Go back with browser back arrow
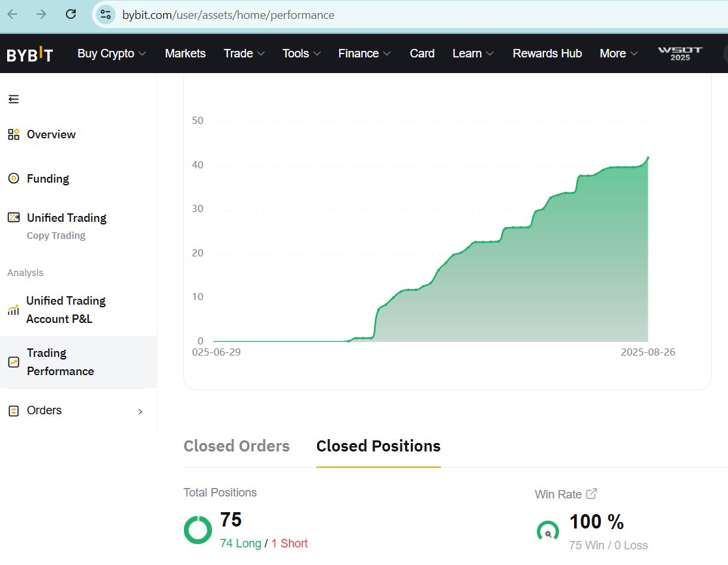 tap(12, 14)
